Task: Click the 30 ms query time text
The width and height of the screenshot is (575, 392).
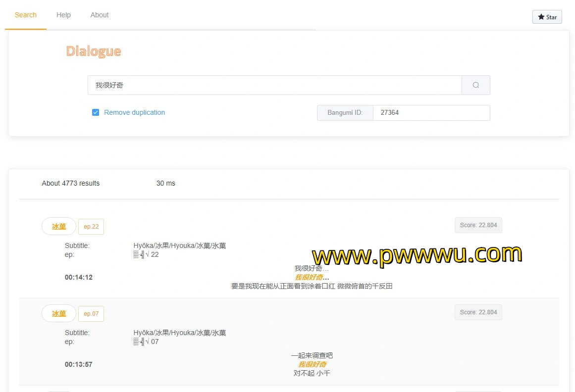Action: (166, 183)
